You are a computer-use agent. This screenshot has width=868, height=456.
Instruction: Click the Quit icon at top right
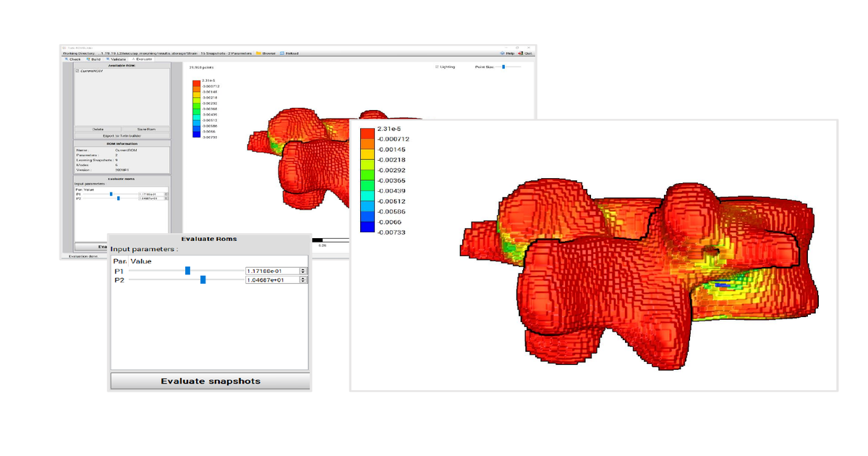[x=520, y=53]
